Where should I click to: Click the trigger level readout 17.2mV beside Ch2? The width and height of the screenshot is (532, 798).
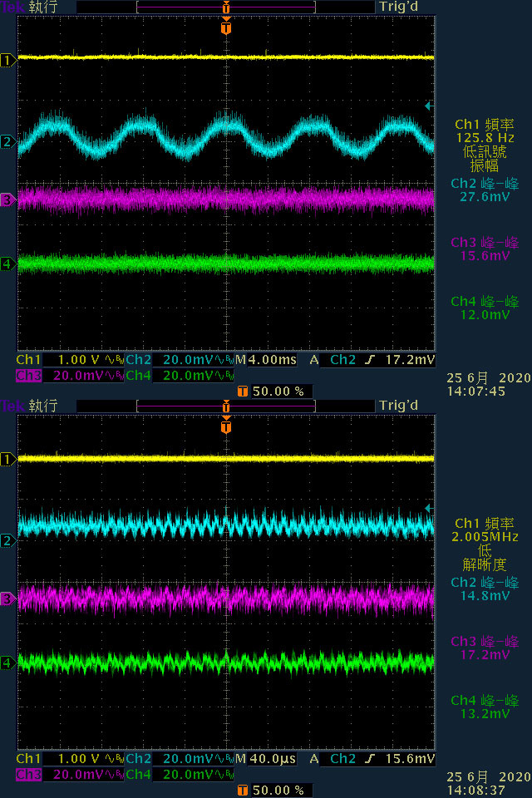[410, 360]
